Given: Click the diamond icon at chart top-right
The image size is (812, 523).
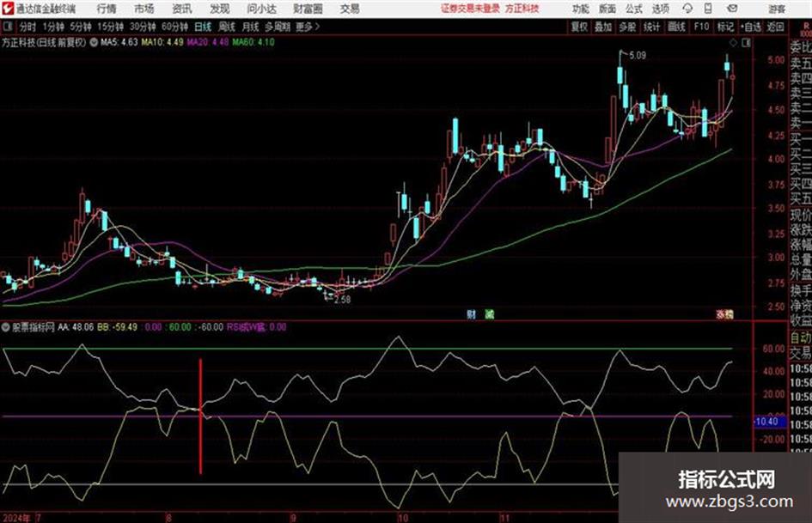Looking at the screenshot, I should [733, 42].
